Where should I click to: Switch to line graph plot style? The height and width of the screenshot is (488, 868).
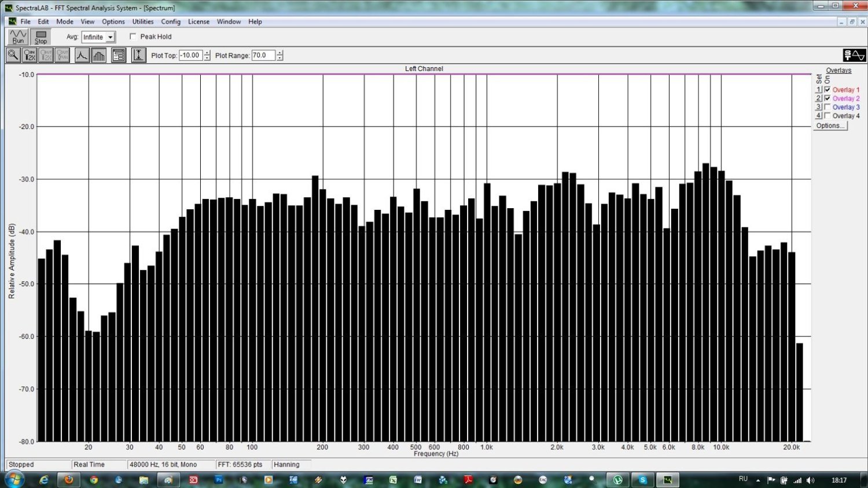pos(82,56)
